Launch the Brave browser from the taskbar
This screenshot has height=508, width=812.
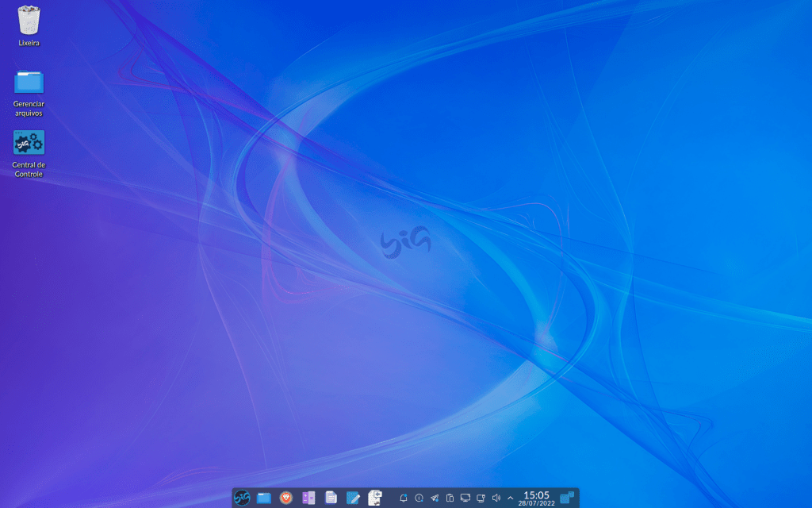pyautogui.click(x=286, y=498)
